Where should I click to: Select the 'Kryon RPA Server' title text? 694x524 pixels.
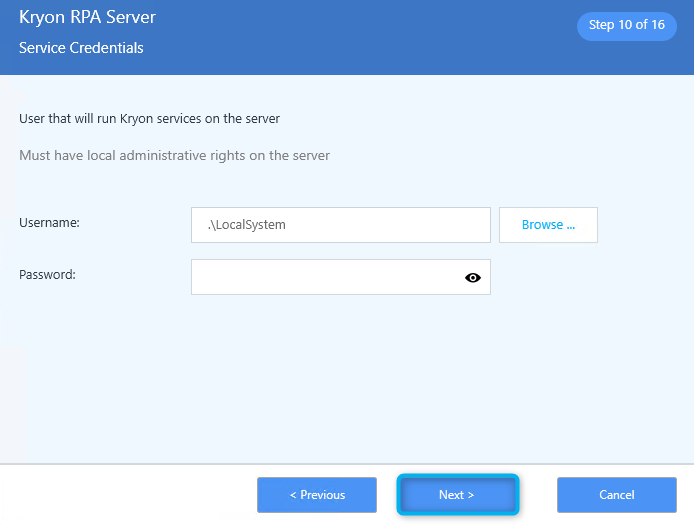click(x=87, y=18)
